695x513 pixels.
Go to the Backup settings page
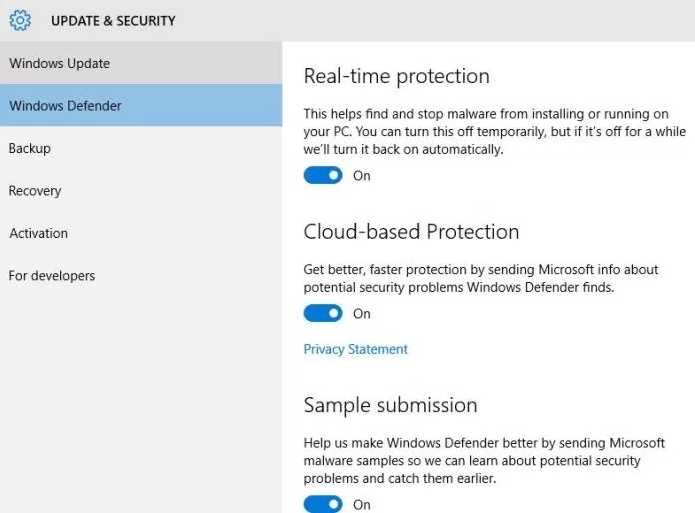click(141, 148)
